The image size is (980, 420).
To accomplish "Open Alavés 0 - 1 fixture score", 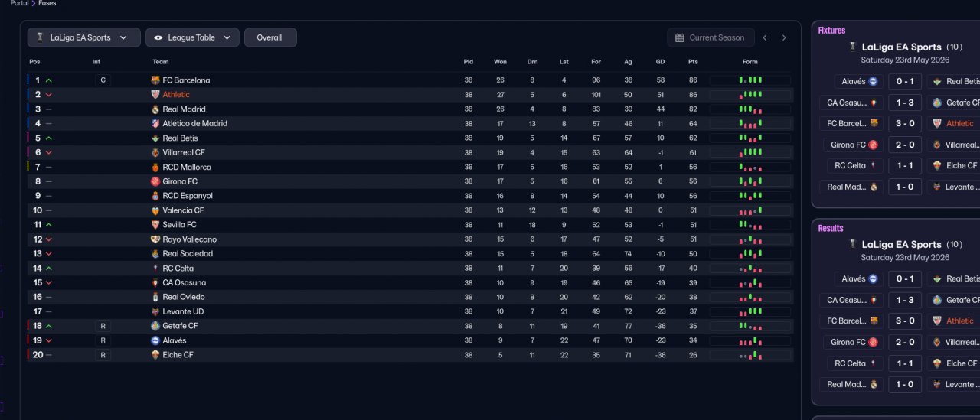I will (905, 81).
